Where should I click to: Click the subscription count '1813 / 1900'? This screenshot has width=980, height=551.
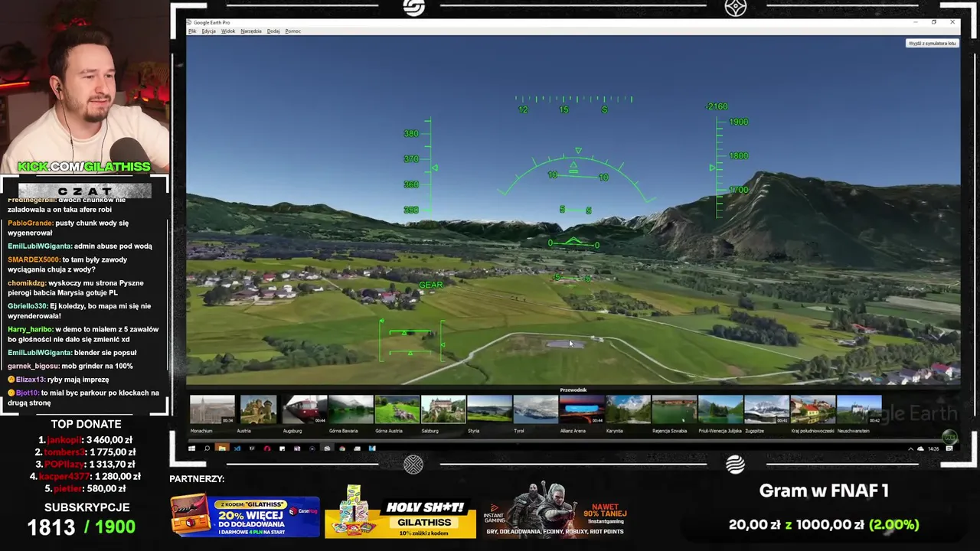[82, 527]
